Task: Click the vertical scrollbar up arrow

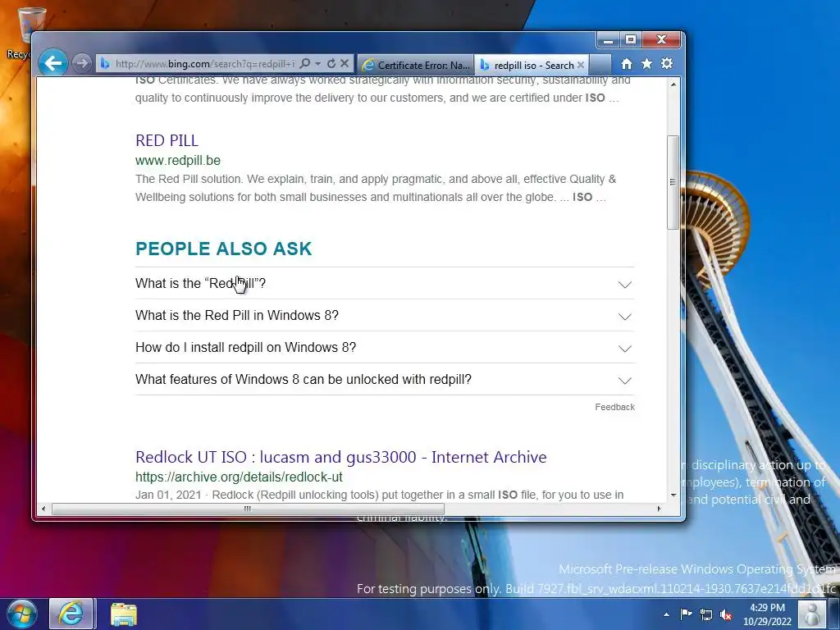Action: 673,84
